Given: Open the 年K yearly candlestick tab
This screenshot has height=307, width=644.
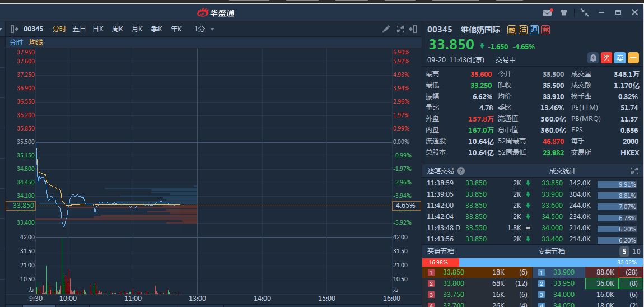Looking at the screenshot, I should coord(176,29).
